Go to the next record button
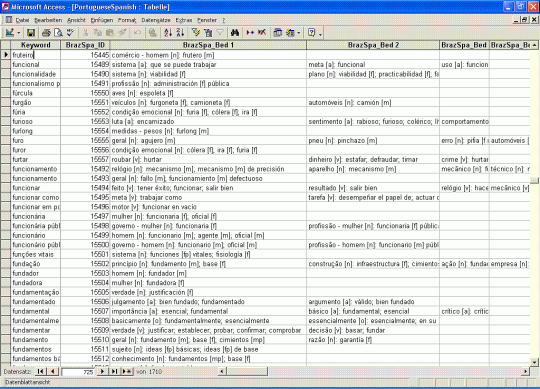The width and height of the screenshot is (540, 389). (x=102, y=371)
